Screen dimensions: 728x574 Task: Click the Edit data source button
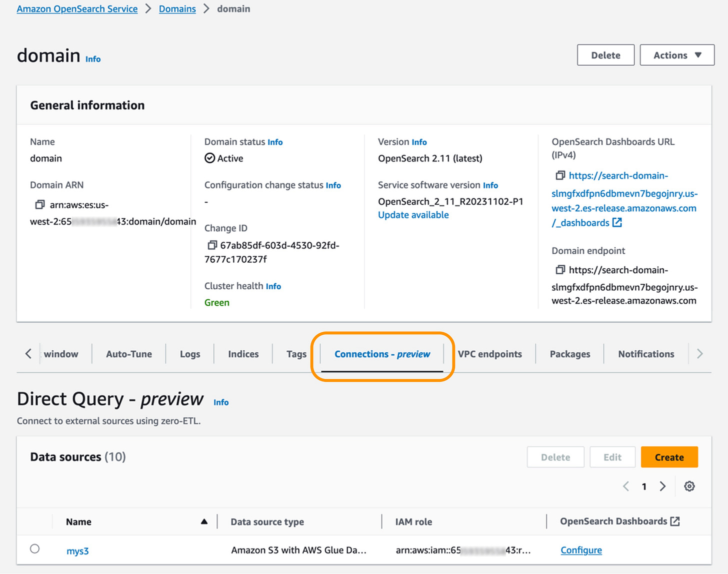point(612,457)
